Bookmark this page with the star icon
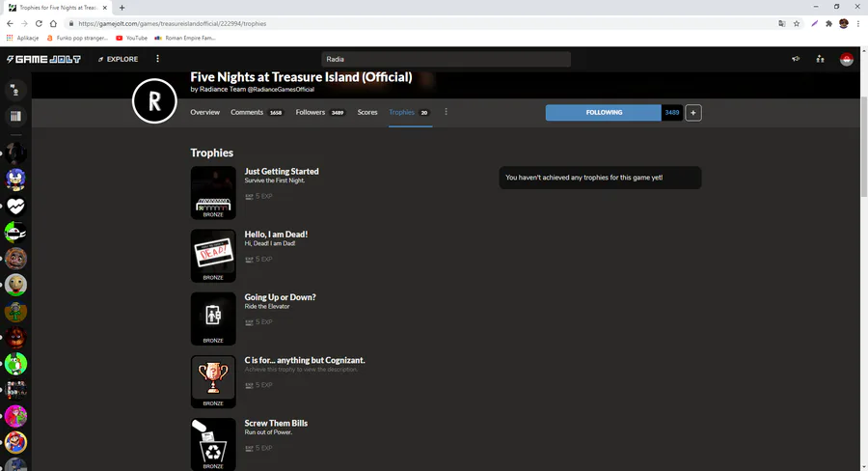 [797, 24]
